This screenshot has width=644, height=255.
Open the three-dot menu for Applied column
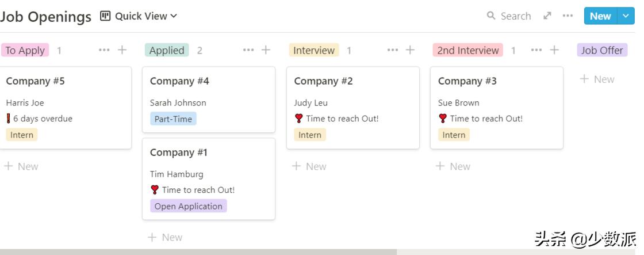[x=248, y=50]
